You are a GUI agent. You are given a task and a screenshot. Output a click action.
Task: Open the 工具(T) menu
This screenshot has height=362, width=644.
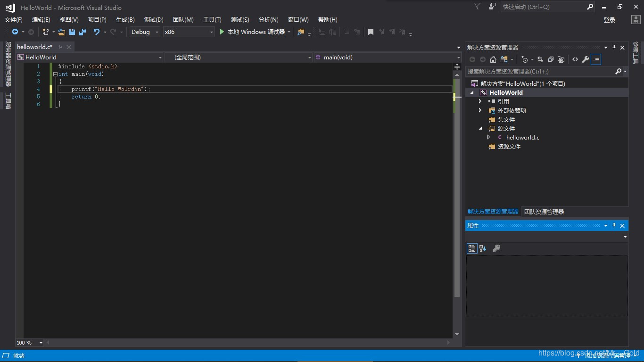(x=212, y=20)
